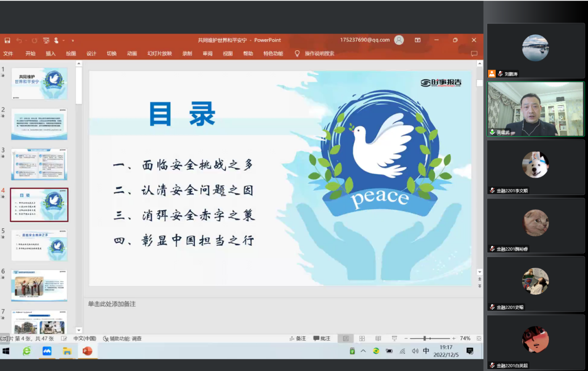588x371 pixels.
Task: Select normal view toggle in status bar
Action: pos(346,338)
